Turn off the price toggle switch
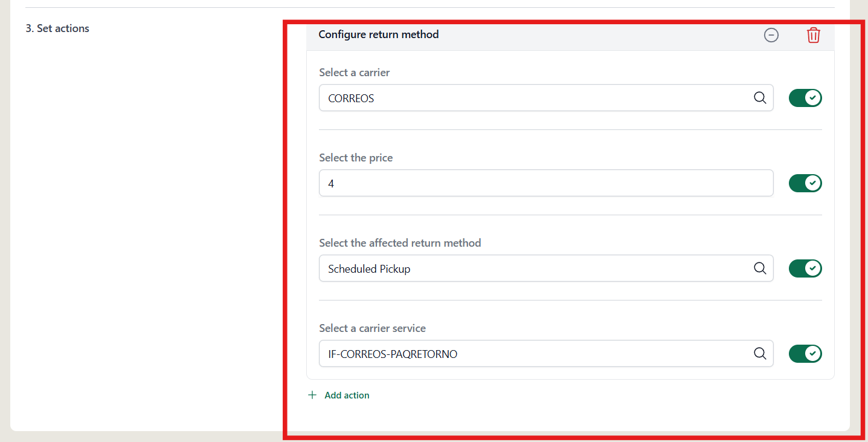The height and width of the screenshot is (442, 868). pyautogui.click(x=805, y=183)
